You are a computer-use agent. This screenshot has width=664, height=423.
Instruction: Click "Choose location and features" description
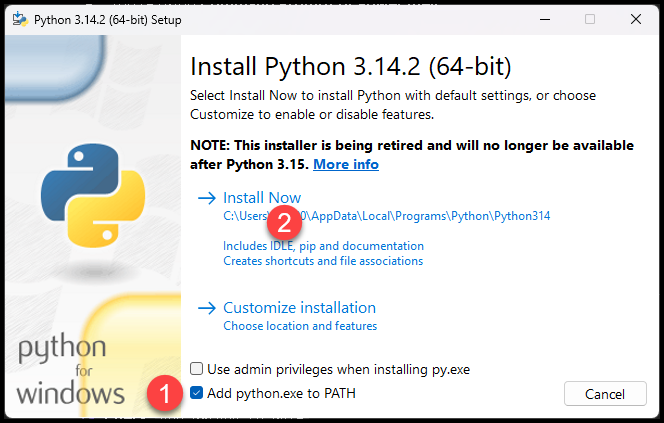tap(300, 326)
